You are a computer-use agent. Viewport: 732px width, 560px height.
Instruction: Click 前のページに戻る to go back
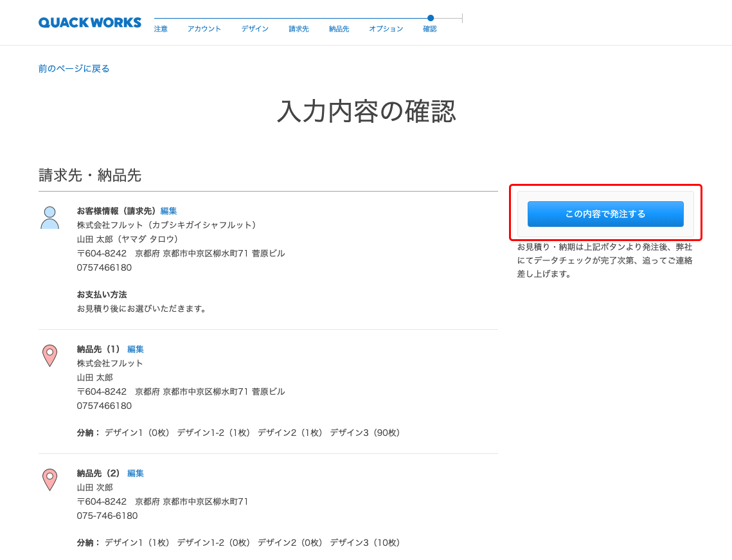click(74, 68)
